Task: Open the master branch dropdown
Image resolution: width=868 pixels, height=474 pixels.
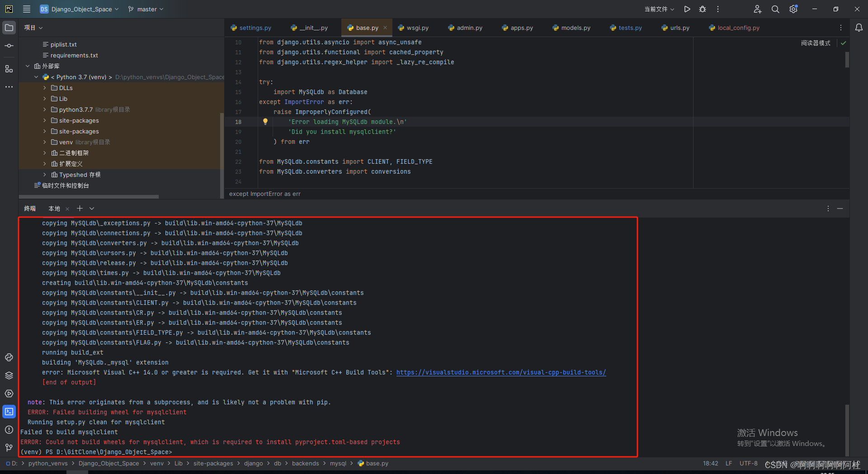Action: (x=146, y=9)
